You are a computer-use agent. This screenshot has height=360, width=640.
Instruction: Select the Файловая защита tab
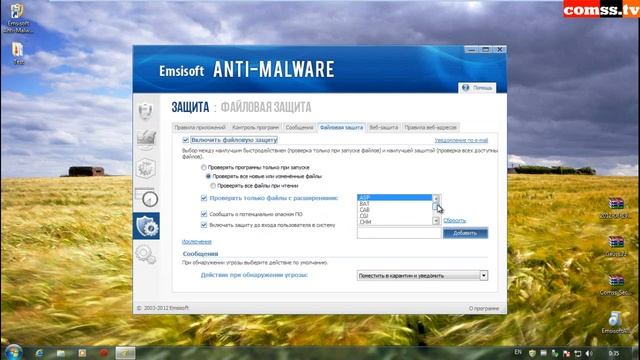341,127
